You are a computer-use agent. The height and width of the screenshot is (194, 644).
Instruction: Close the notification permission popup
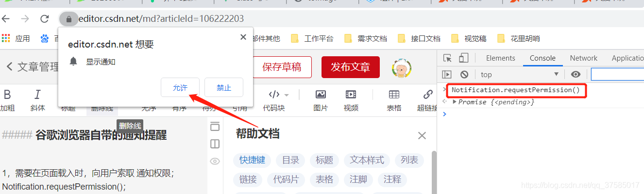pos(243,37)
